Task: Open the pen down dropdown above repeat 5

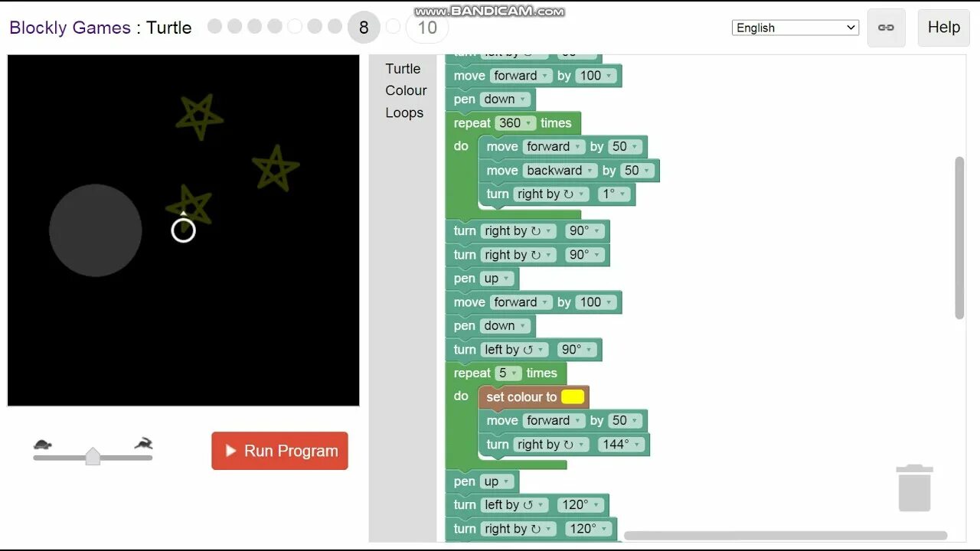Action: (x=505, y=326)
